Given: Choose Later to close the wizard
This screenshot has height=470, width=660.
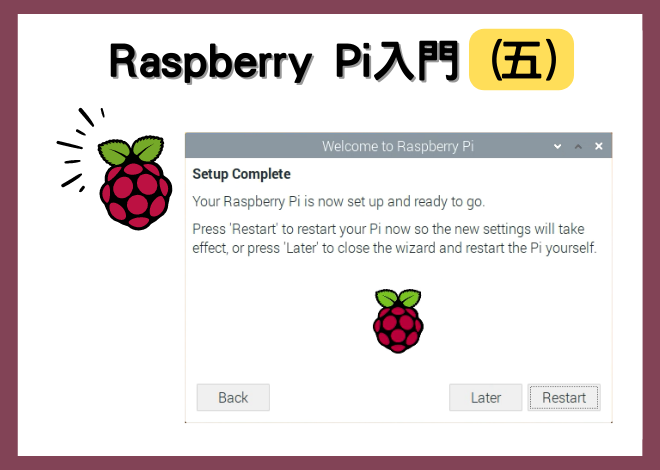Looking at the screenshot, I should [486, 397].
